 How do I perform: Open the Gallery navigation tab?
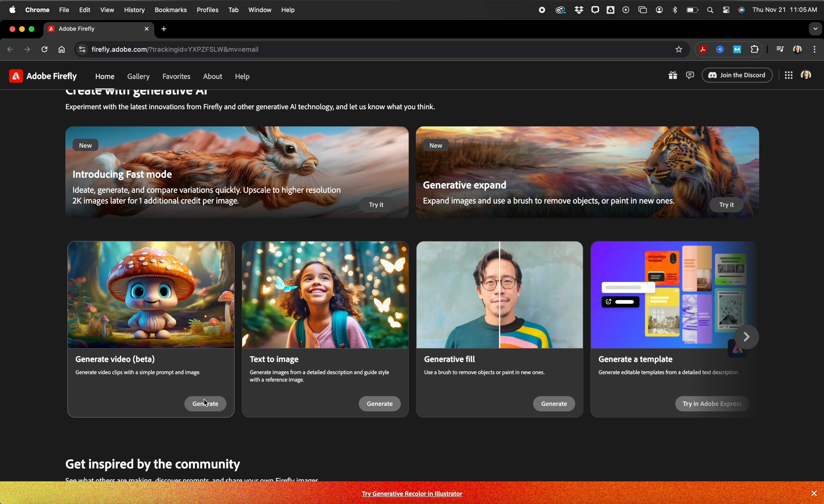point(138,76)
